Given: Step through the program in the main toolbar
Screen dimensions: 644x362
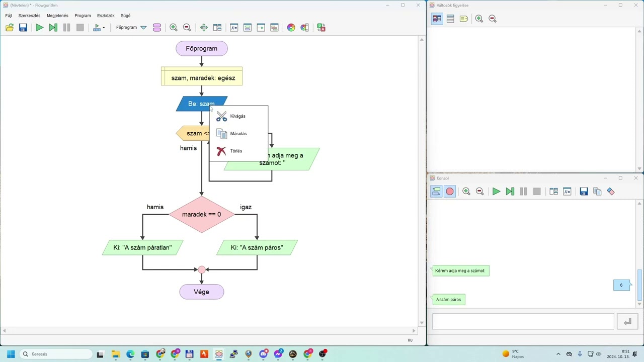Looking at the screenshot, I should click(53, 28).
